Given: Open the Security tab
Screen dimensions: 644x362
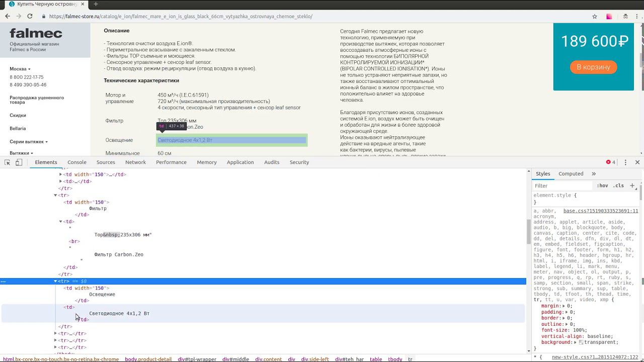Looking at the screenshot, I should 299,162.
